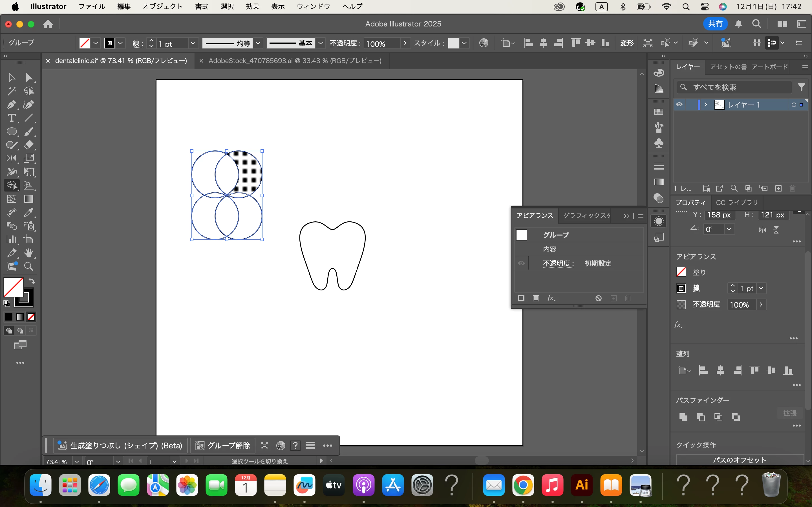Image resolution: width=812 pixels, height=507 pixels.
Task: Open the オブジェクト menu
Action: pyautogui.click(x=162, y=6)
